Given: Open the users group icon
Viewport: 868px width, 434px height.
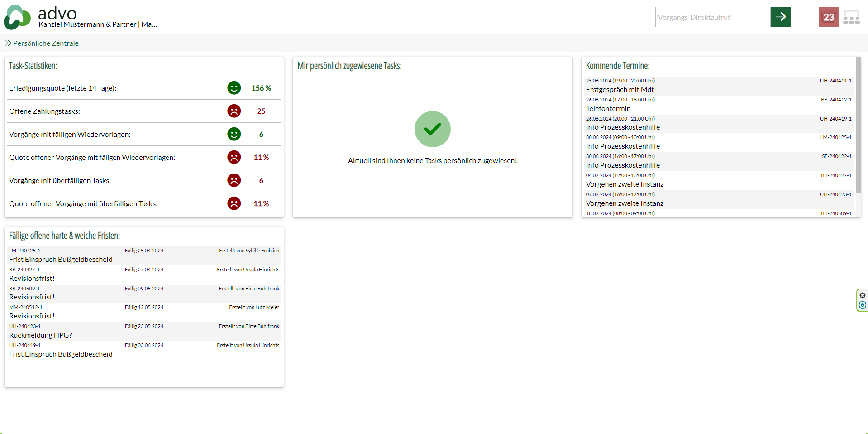Looking at the screenshot, I should tap(851, 17).
